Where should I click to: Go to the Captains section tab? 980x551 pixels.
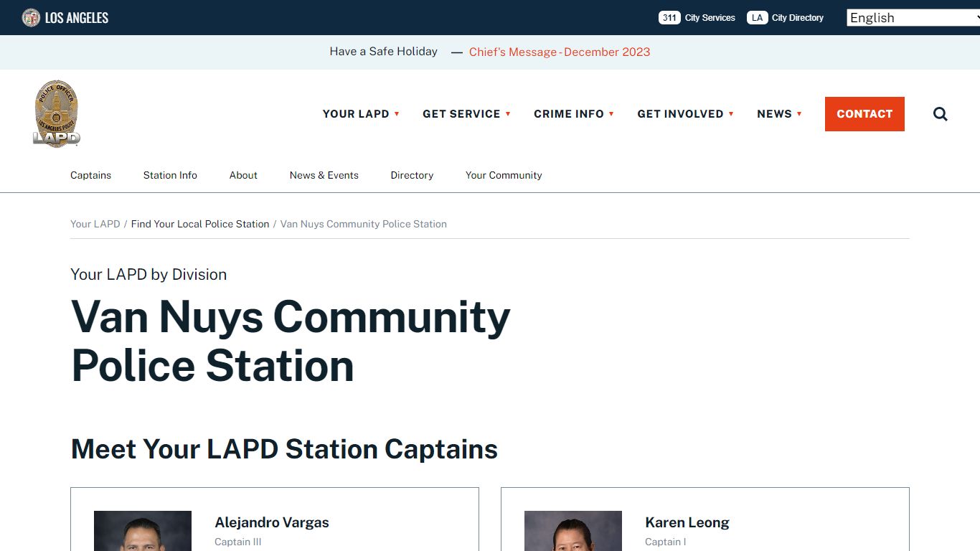coord(90,175)
